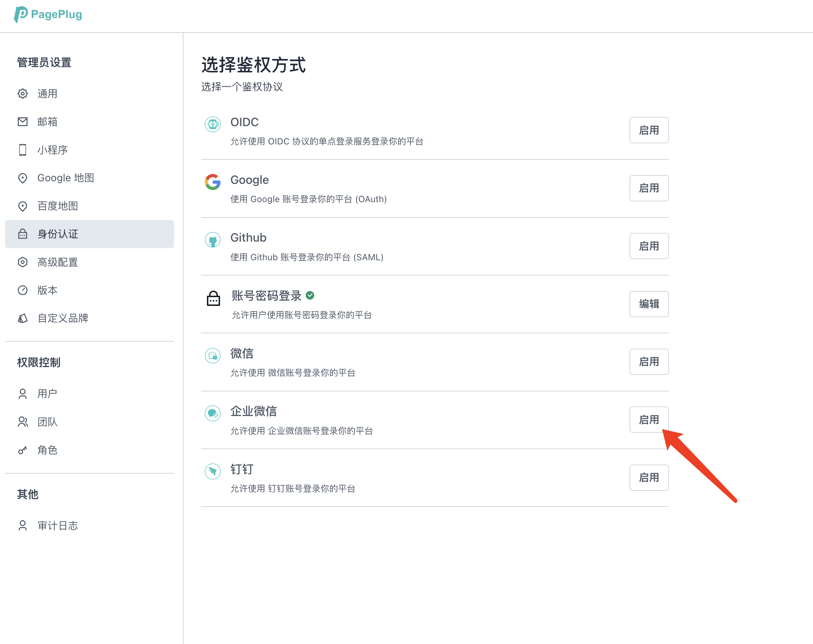This screenshot has width=813, height=644.
Task: Click the Google (OAuth) description text
Action: (309, 199)
